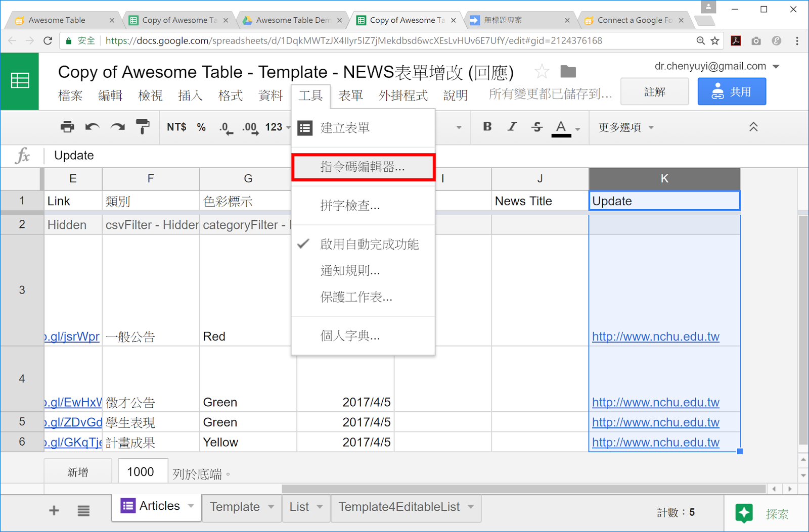The width and height of the screenshot is (809, 532).
Task: Click the 1000 rows input field
Action: click(x=143, y=472)
